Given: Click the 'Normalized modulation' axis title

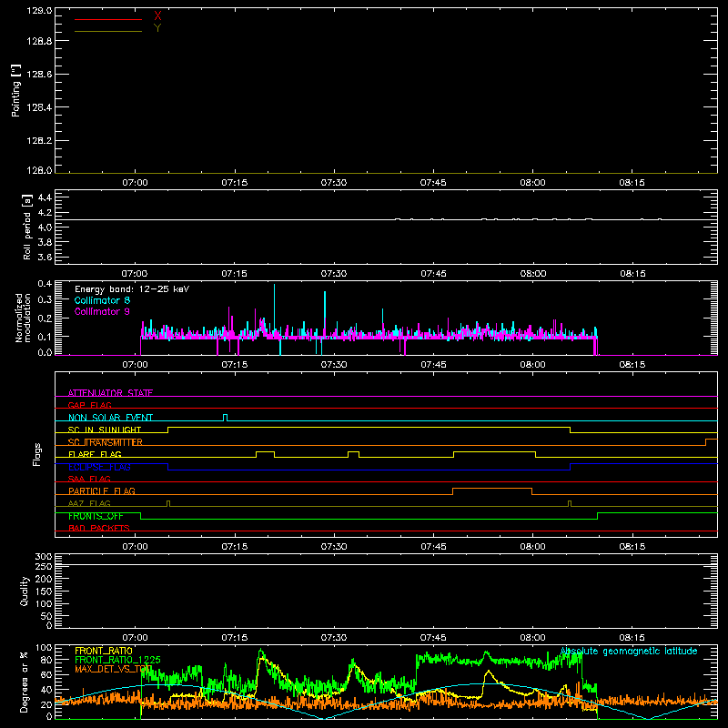Looking at the screenshot, I should pyautogui.click(x=22, y=318).
